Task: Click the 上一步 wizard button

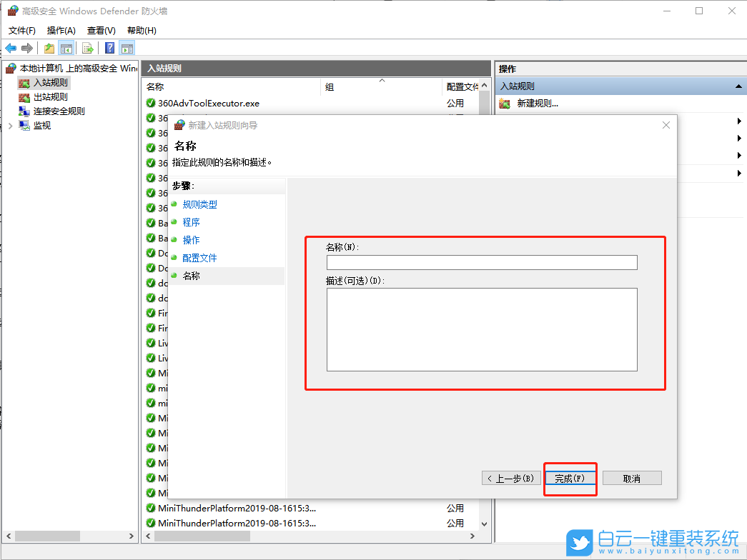Action: tap(511, 477)
